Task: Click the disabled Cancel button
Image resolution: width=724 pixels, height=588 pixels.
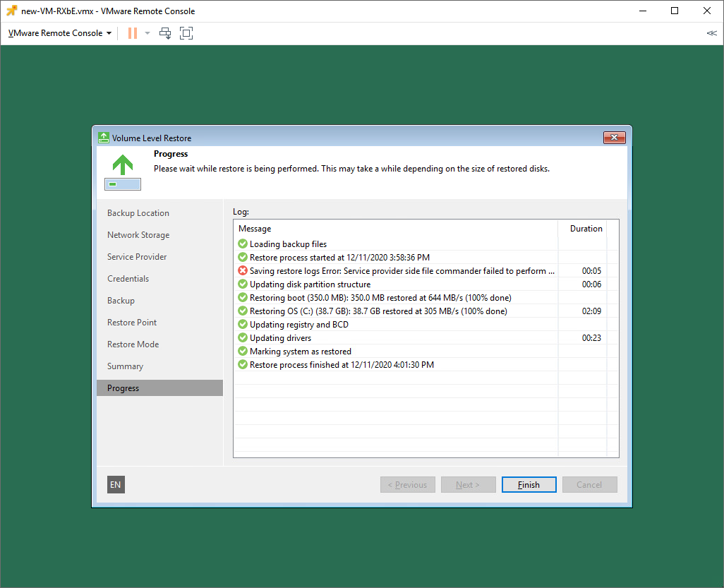Action: click(589, 484)
